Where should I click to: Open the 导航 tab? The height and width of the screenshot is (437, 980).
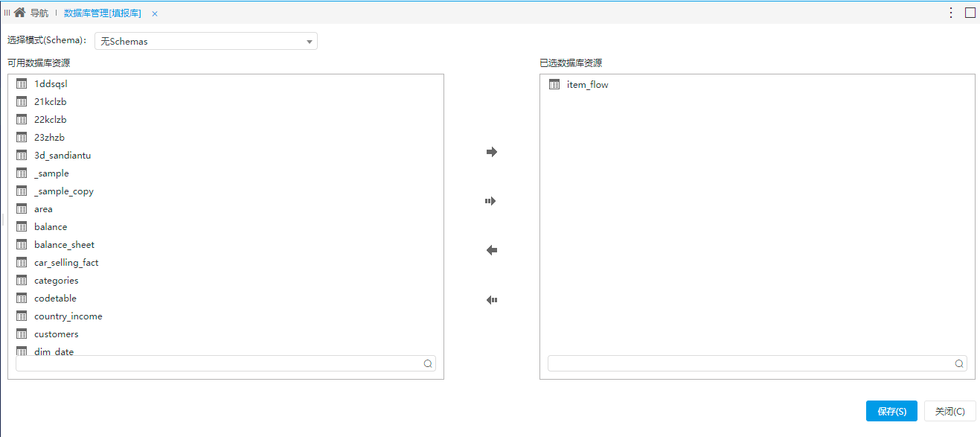pos(39,13)
